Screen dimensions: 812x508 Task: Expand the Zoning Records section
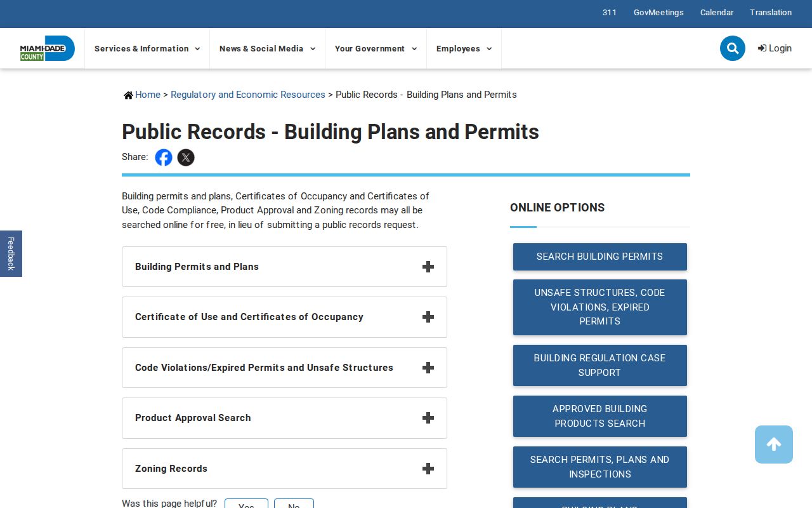point(284,469)
